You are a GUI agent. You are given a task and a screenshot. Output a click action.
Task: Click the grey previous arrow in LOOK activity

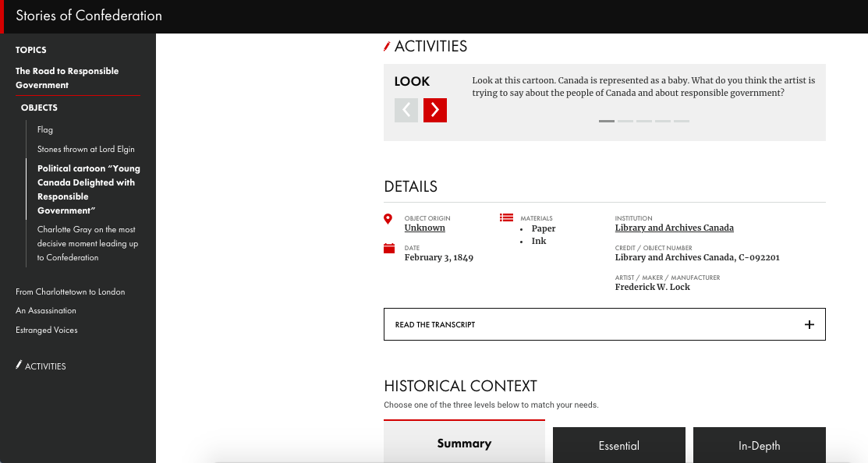[x=406, y=111]
